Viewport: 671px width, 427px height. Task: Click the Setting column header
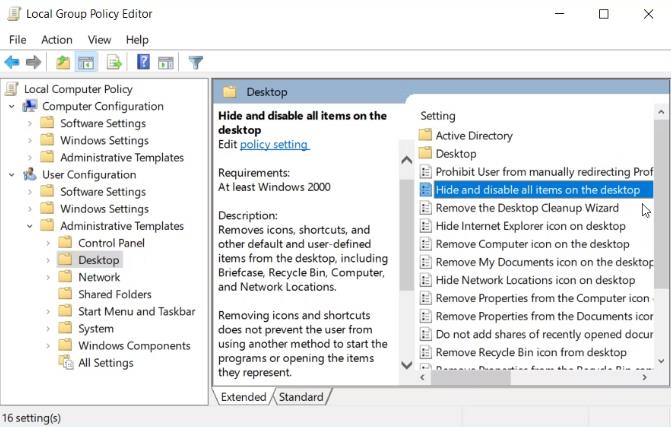point(438,116)
